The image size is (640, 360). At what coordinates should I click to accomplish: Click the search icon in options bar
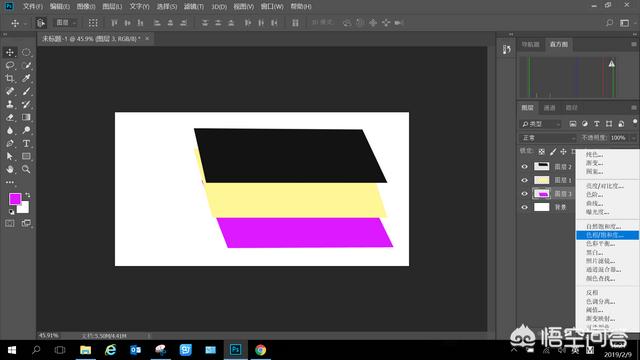pos(609,23)
